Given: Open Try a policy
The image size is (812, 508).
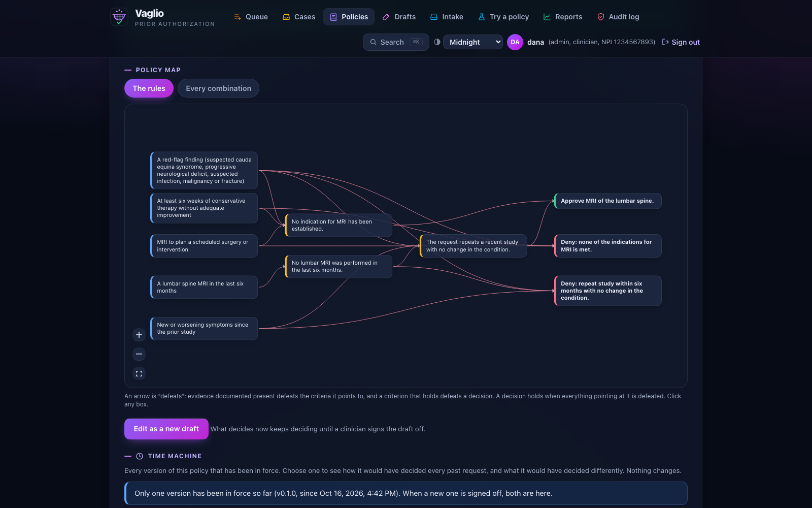Looking at the screenshot, I should click(503, 17).
